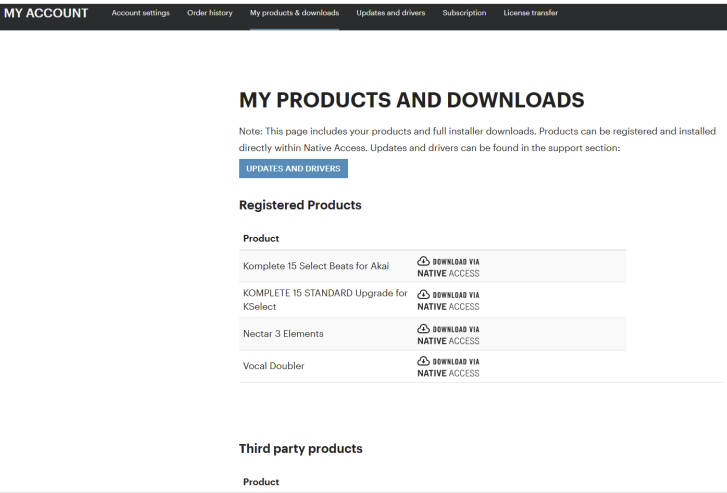
Task: Click NATIVE ACCESS link for Nectar 3 Elements
Action: pos(448,341)
